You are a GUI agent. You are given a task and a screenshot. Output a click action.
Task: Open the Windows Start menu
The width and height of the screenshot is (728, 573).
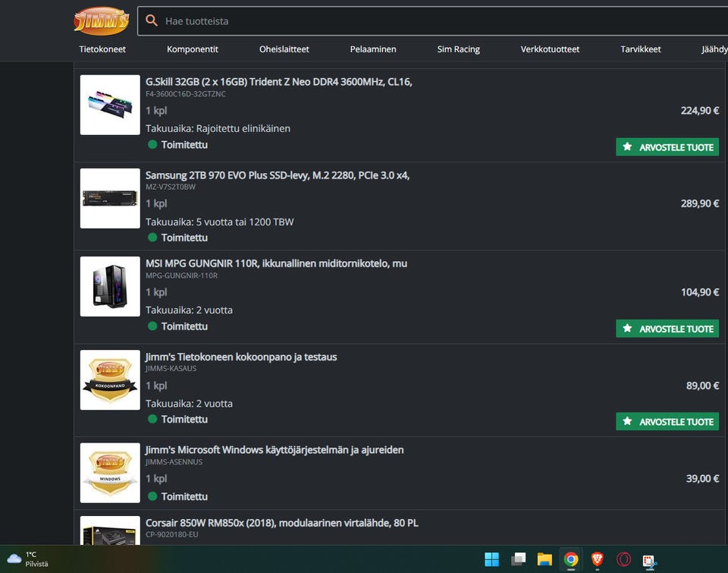(491, 559)
